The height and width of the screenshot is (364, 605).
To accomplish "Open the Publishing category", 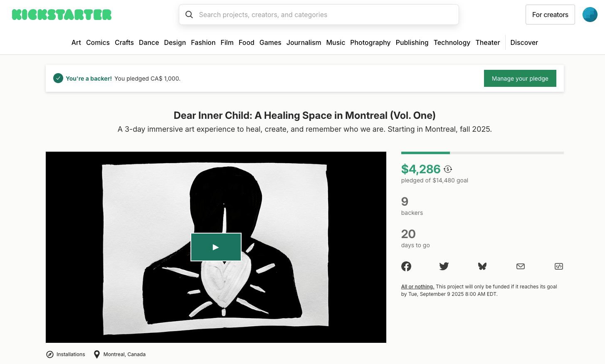I will (412, 42).
